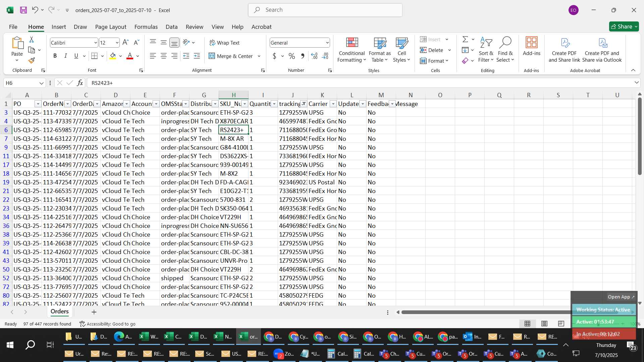Viewport: 644px width, 362px height.
Task: Click Create PDF and Share via Outlook
Action: tap(602, 50)
